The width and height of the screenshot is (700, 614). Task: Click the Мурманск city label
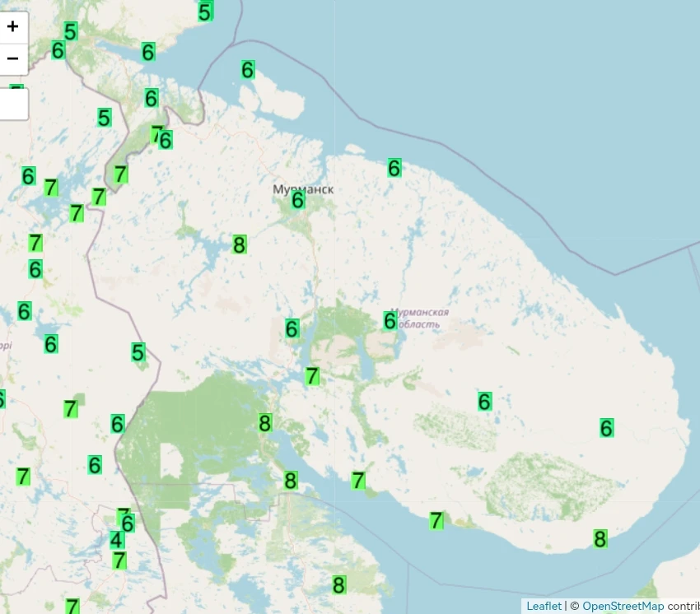pos(303,189)
